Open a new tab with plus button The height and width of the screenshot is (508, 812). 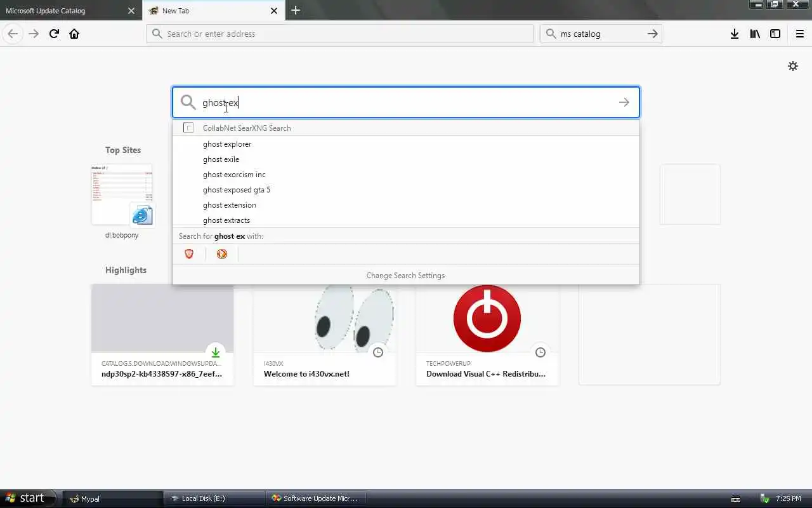click(296, 11)
